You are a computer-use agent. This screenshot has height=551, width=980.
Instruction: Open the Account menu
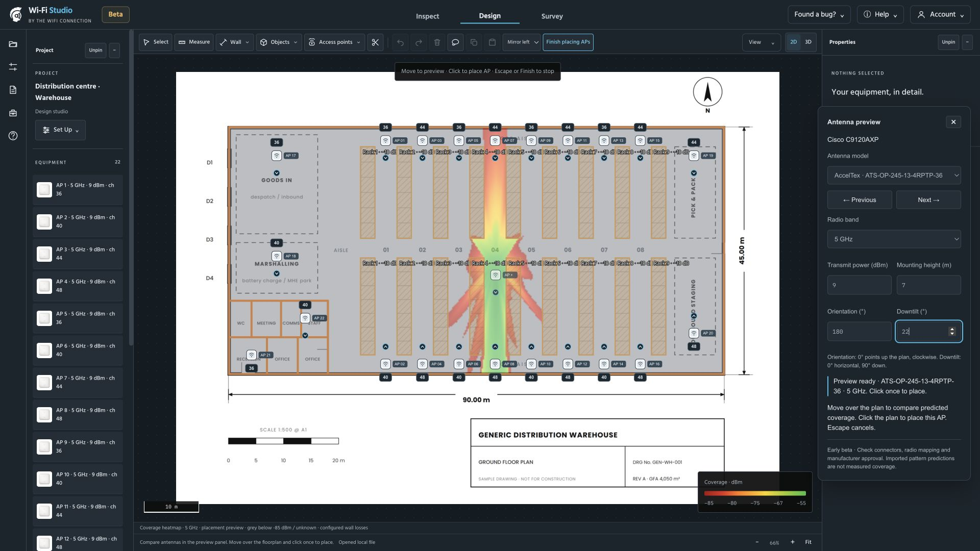pos(940,15)
